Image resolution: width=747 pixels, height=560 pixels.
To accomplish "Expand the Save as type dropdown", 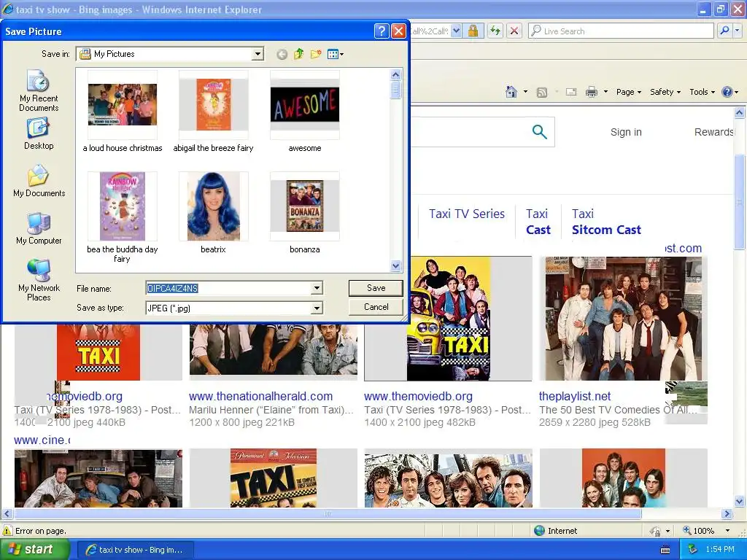I will pyautogui.click(x=317, y=308).
